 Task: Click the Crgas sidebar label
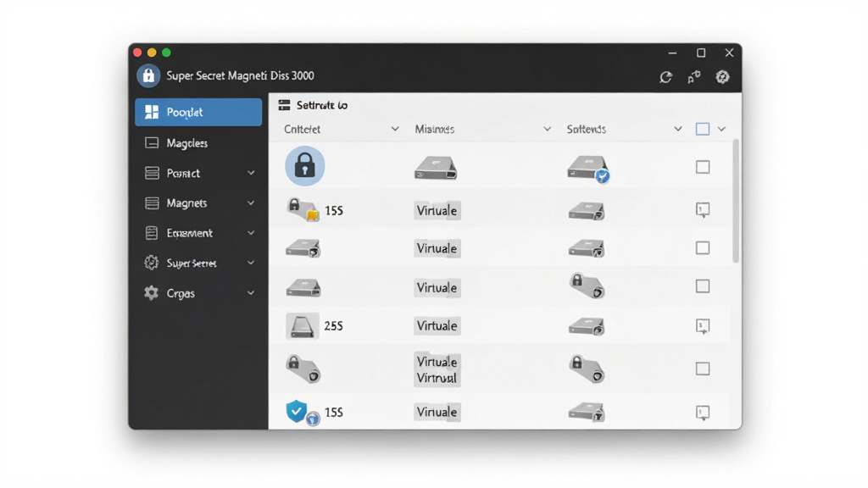point(181,293)
